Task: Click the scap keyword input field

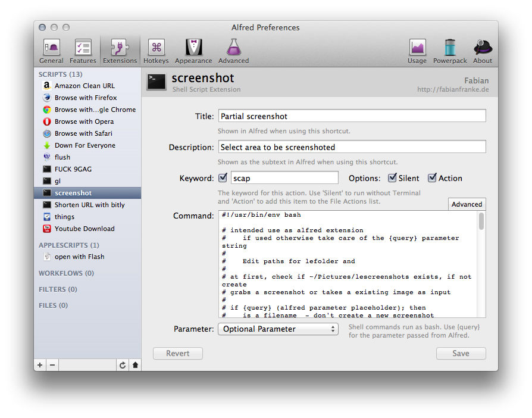Action: (284, 177)
